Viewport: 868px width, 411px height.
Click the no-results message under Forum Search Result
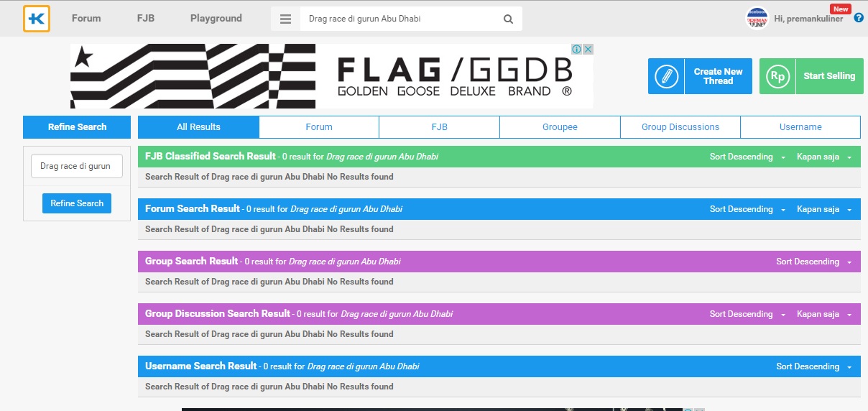pos(269,229)
